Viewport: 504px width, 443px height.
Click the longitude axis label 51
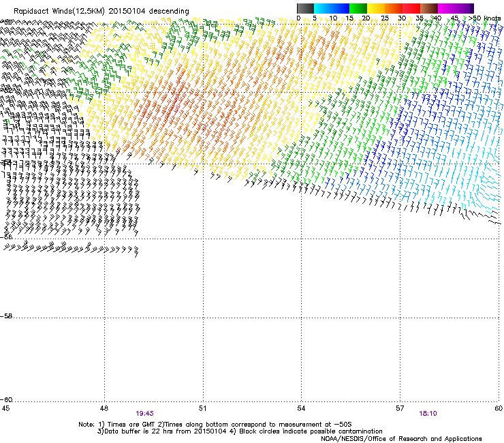[202, 408]
